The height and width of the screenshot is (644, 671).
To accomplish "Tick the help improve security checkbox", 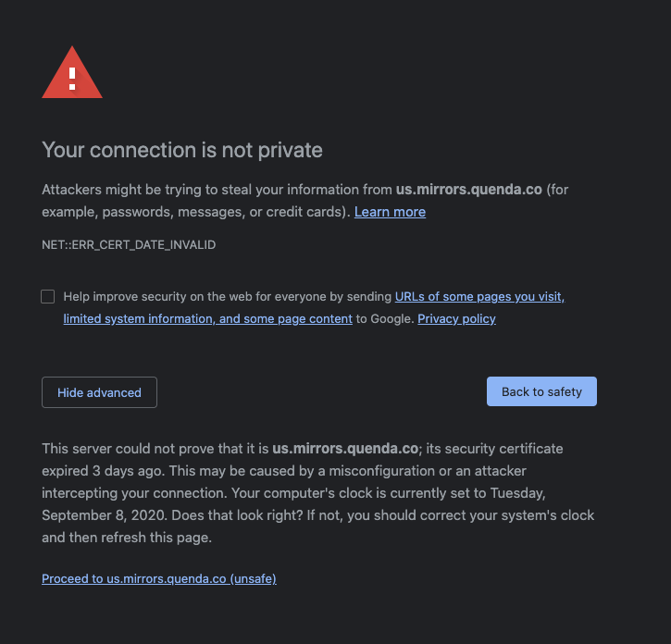I will pos(48,297).
